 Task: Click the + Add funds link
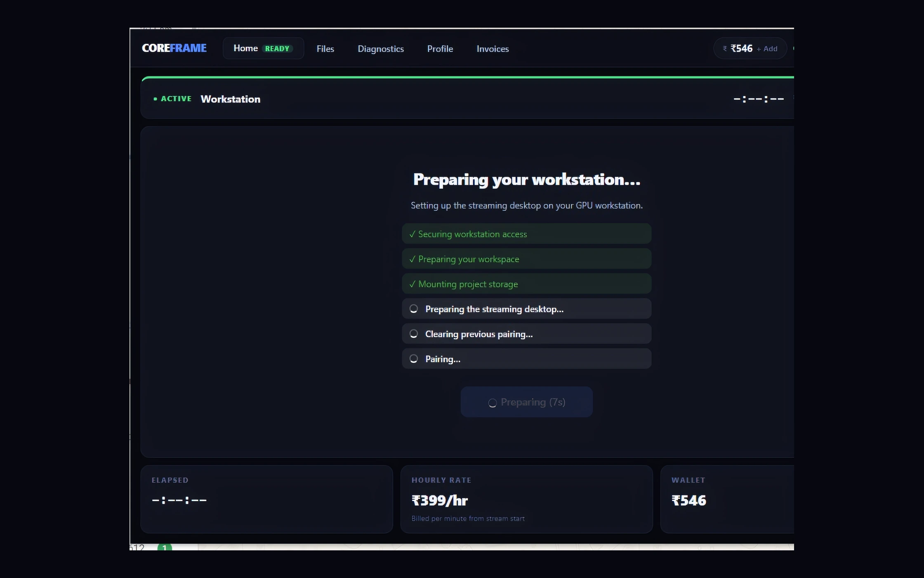click(767, 49)
